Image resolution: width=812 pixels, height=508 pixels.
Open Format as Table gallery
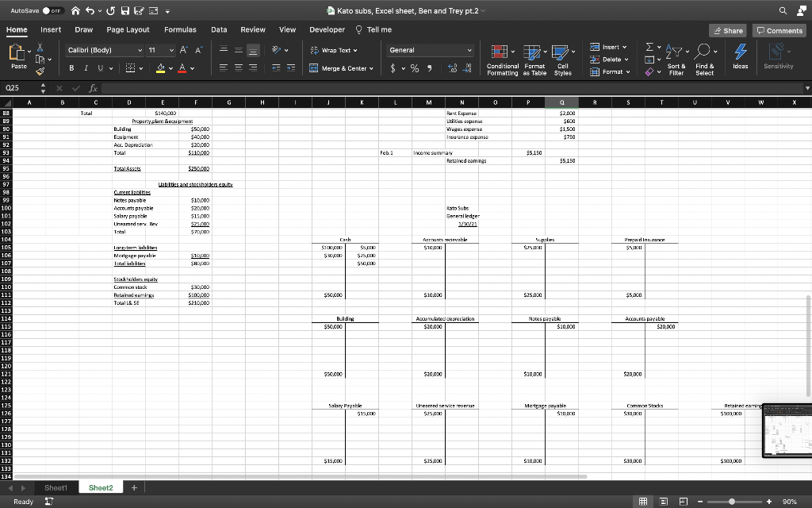point(534,60)
